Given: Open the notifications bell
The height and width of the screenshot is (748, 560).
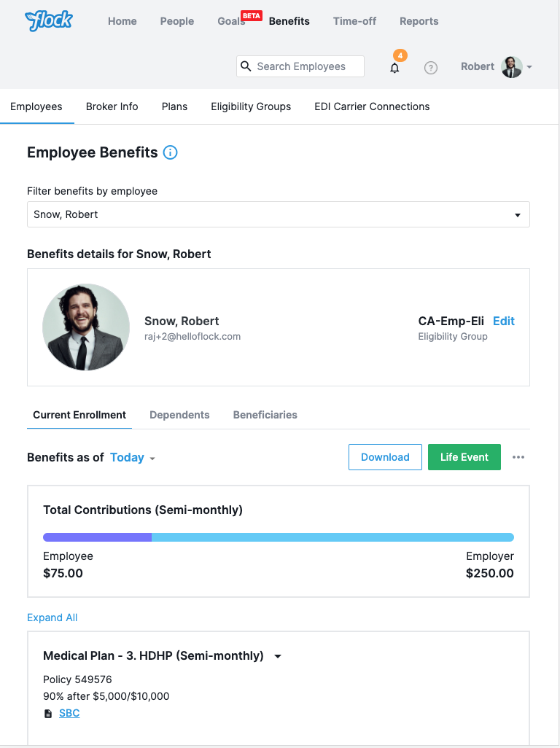Looking at the screenshot, I should (x=394, y=67).
